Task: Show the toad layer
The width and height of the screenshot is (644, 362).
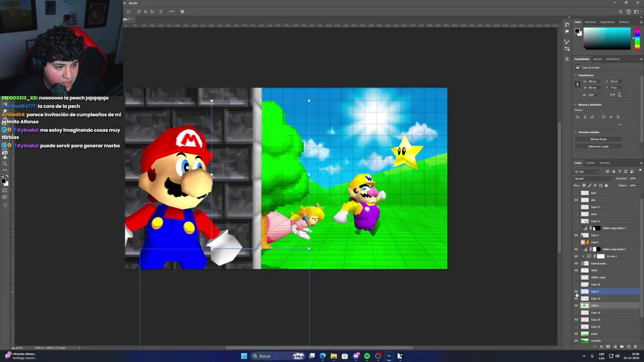Action: tap(577, 193)
